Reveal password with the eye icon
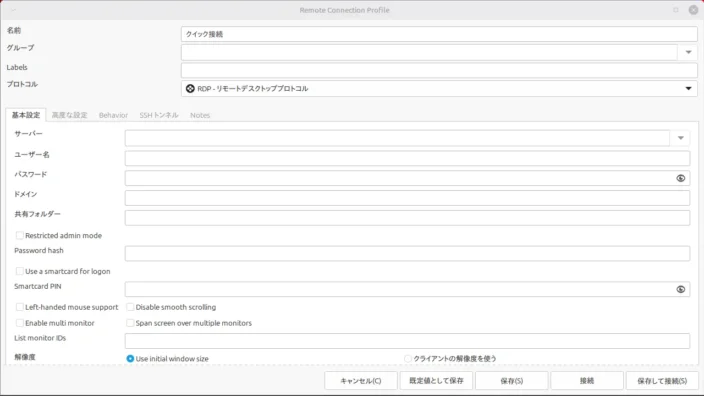The image size is (704, 396). (681, 178)
